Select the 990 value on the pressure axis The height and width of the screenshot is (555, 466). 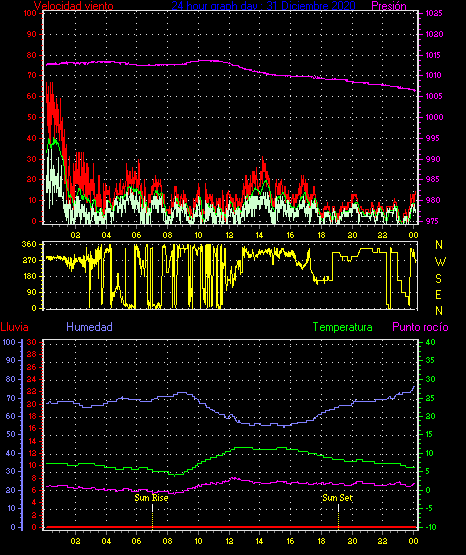[433, 159]
